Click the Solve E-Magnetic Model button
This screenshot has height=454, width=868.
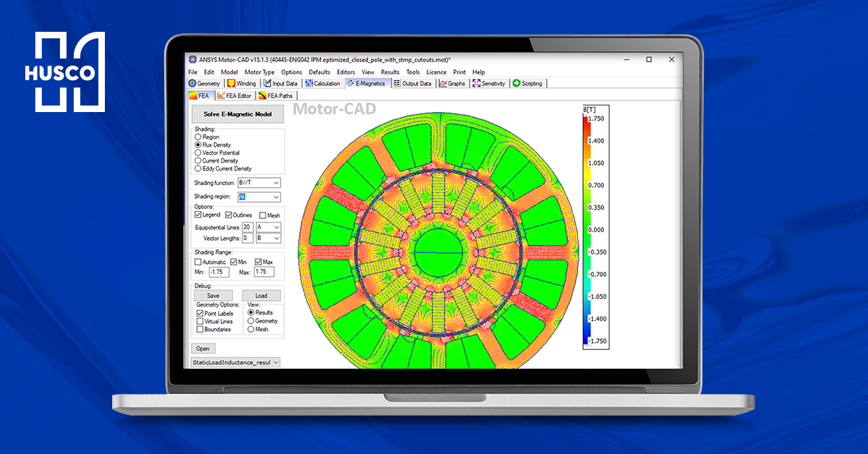237,115
